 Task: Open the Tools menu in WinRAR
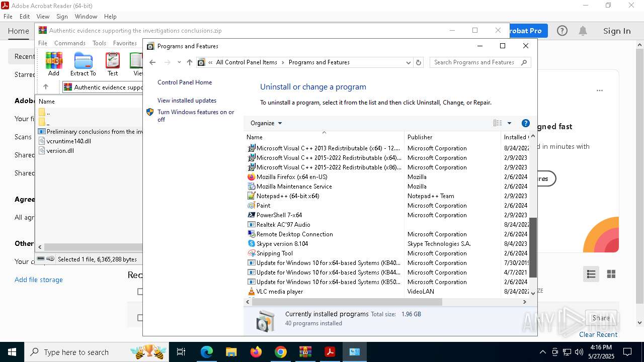click(99, 43)
